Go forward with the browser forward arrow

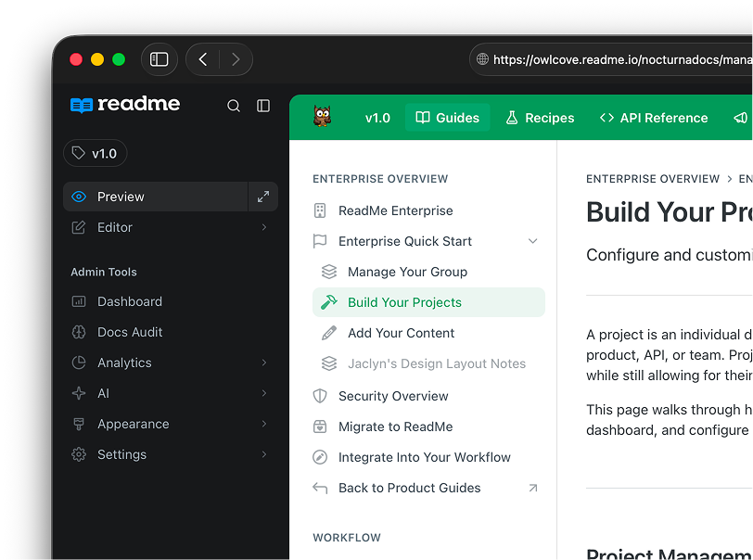pos(236,59)
